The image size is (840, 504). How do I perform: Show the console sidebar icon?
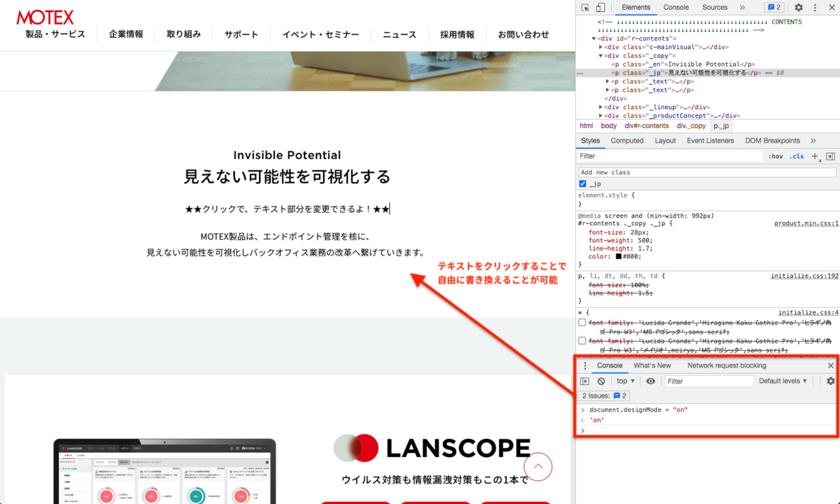coord(585,381)
